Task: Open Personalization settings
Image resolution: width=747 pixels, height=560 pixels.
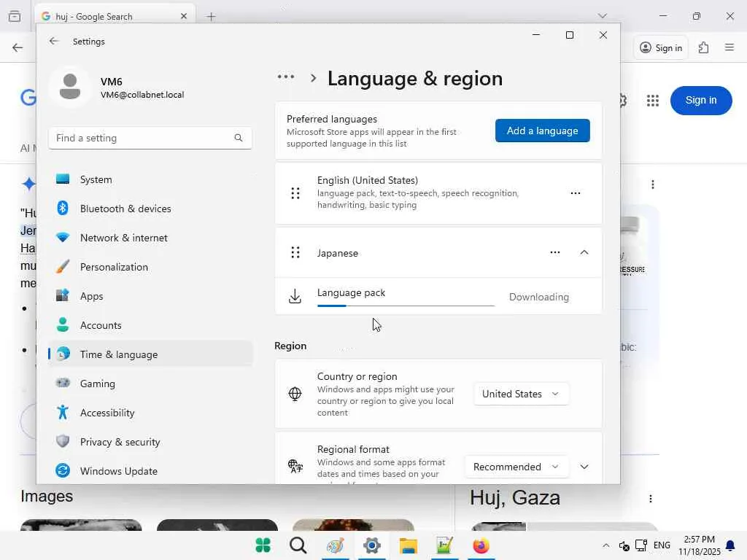Action: pos(150,267)
